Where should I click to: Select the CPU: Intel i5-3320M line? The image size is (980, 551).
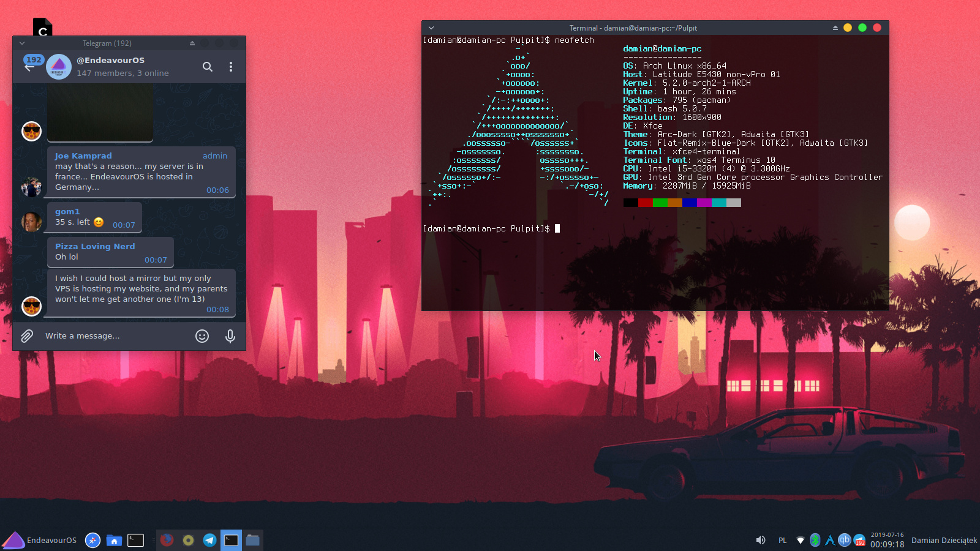click(706, 168)
